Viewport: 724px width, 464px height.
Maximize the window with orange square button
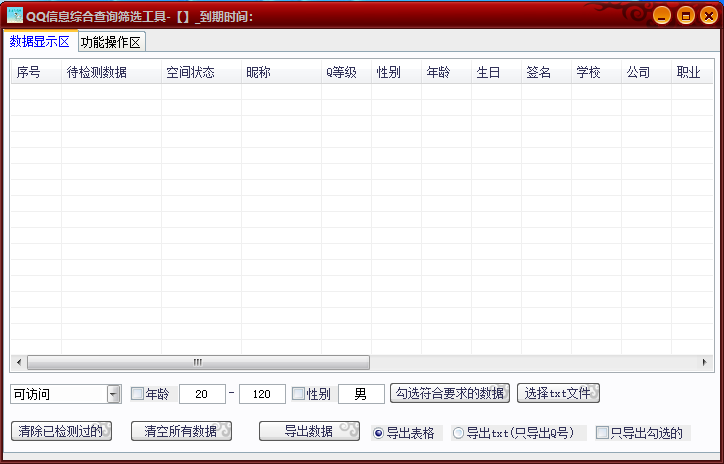tap(686, 16)
